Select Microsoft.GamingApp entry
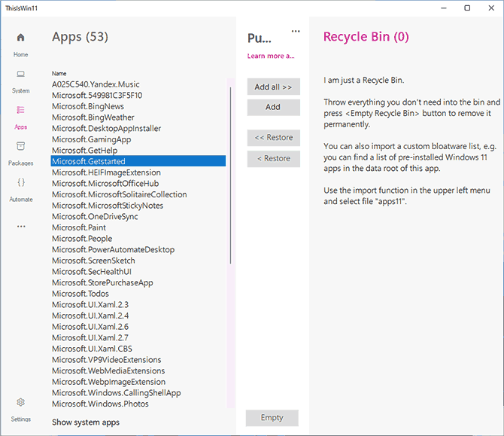This screenshot has width=504, height=436. pyautogui.click(x=138, y=139)
